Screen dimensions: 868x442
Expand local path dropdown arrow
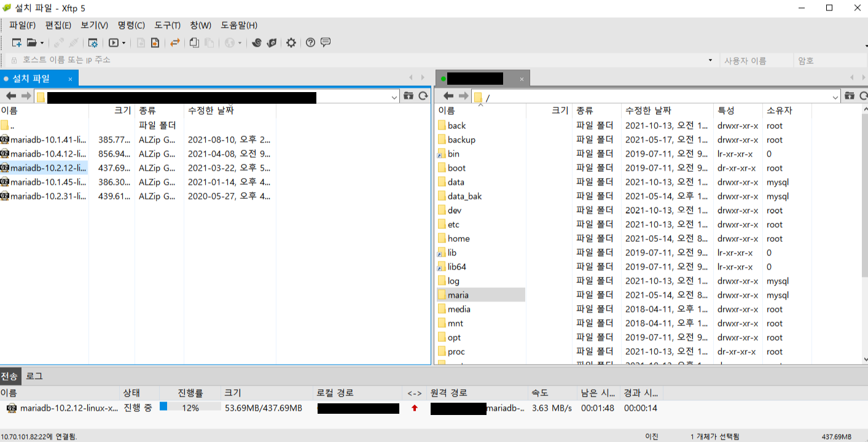tap(394, 97)
